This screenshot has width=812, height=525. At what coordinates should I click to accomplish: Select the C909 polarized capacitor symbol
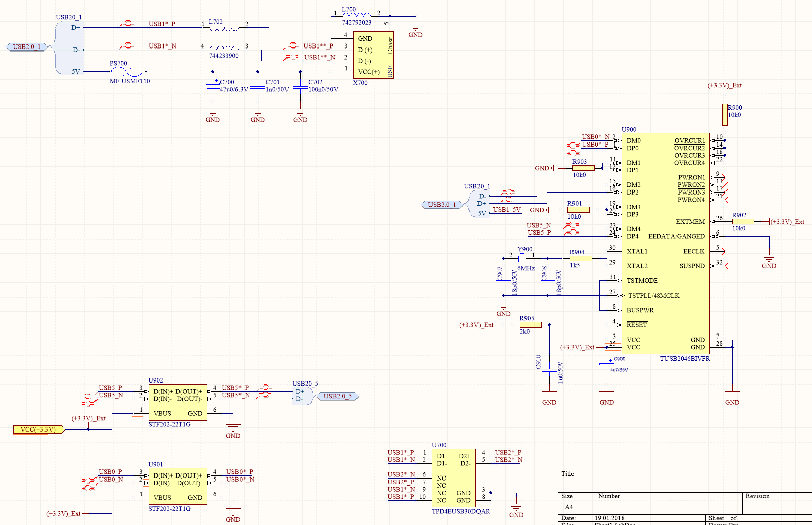pyautogui.click(x=606, y=365)
